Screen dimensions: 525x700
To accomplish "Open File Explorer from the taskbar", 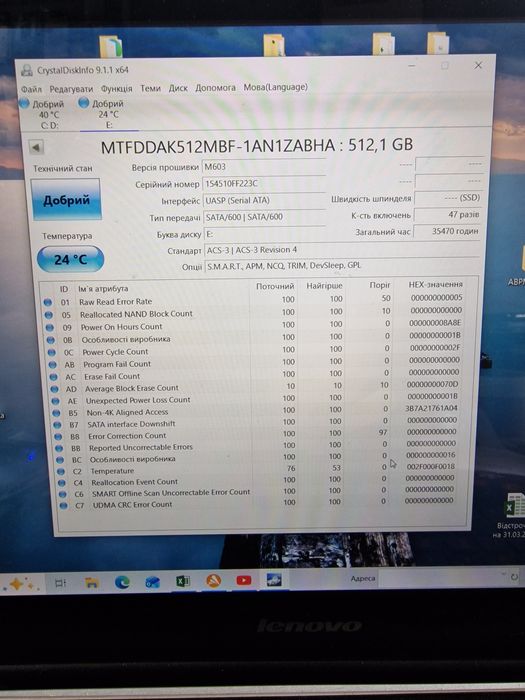I will click(92, 582).
